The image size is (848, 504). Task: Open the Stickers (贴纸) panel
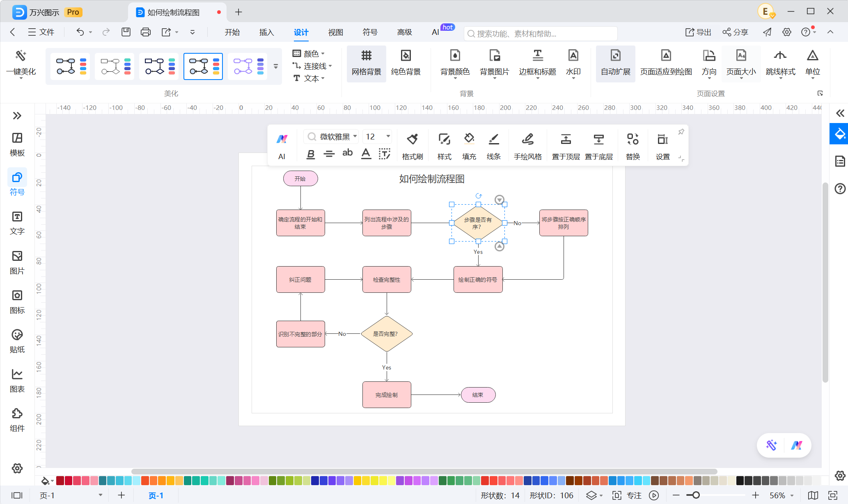click(x=17, y=341)
